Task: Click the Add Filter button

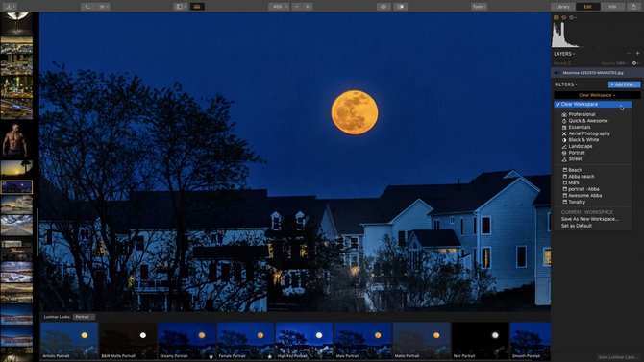Action: tap(624, 84)
